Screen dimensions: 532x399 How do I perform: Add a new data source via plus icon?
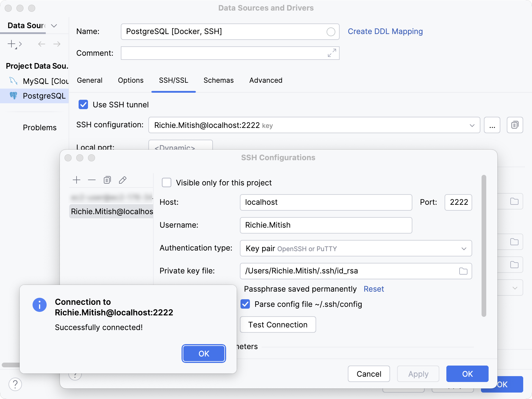12,44
